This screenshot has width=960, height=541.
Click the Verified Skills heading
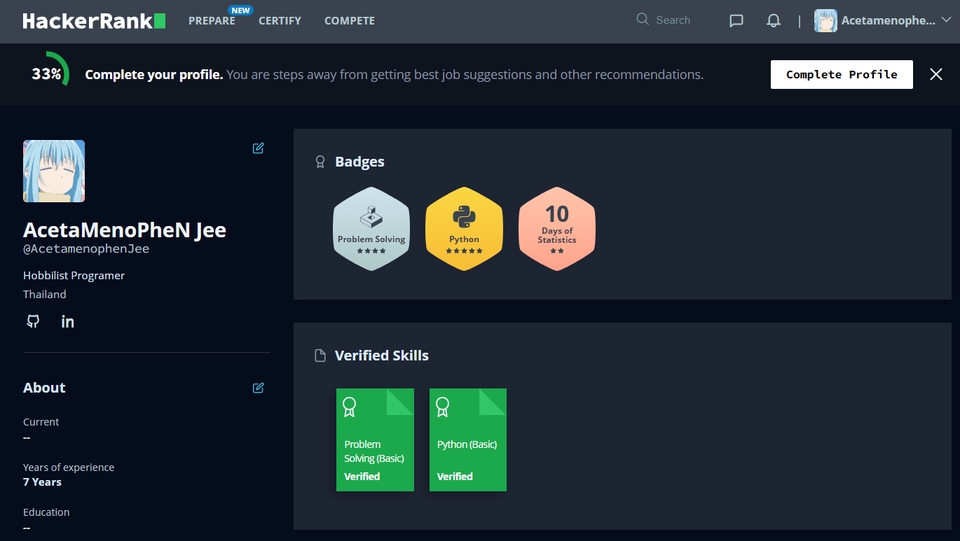381,356
